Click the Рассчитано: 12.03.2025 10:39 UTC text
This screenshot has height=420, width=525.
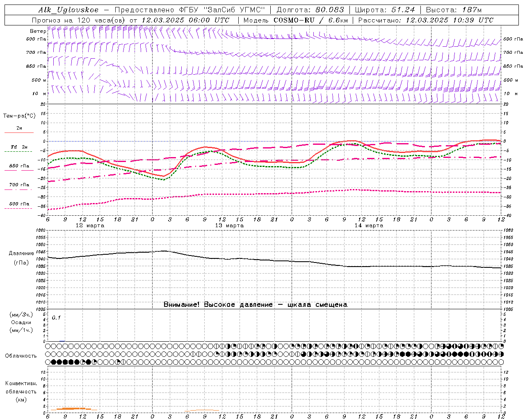(426, 20)
